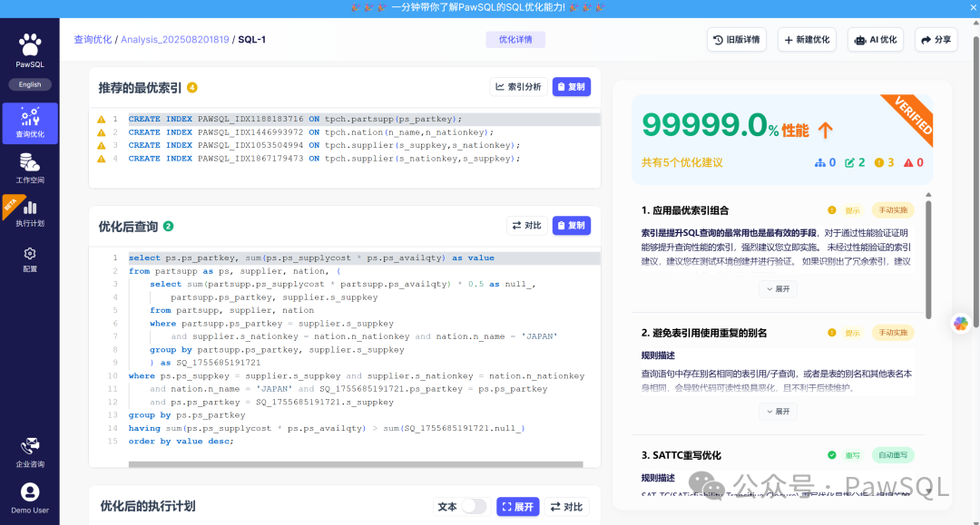Viewport: 980px width, 525px height.
Task: Open 索引分析 index analysis
Action: [519, 87]
